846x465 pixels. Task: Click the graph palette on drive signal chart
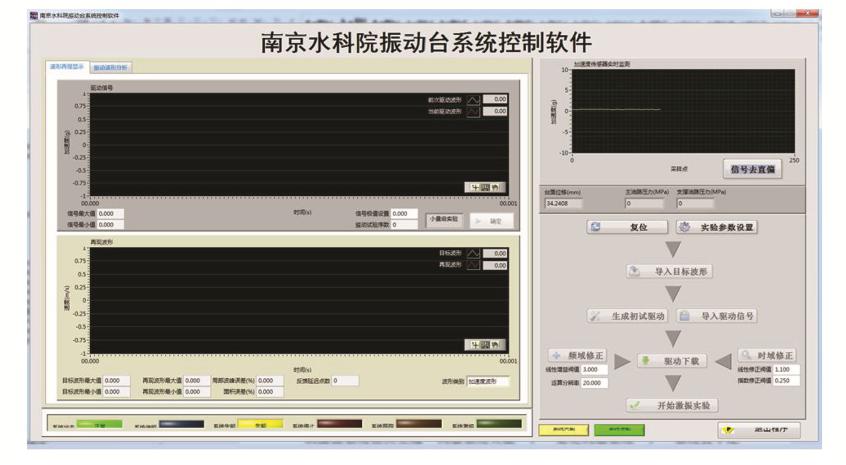(482, 186)
